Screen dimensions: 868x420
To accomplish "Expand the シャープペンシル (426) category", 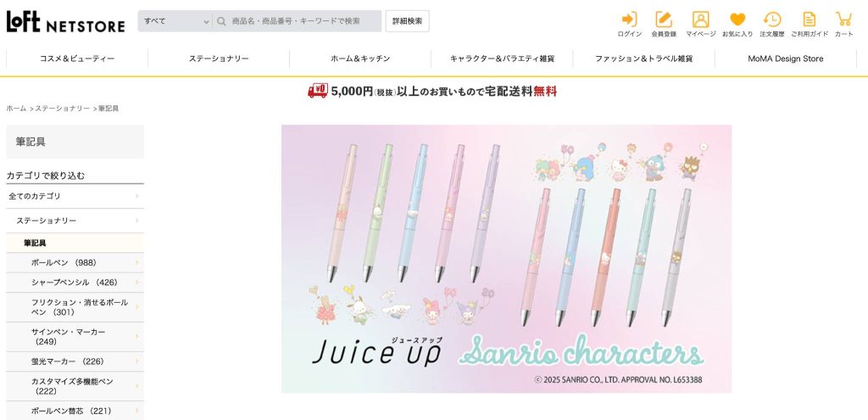I will [x=75, y=283].
